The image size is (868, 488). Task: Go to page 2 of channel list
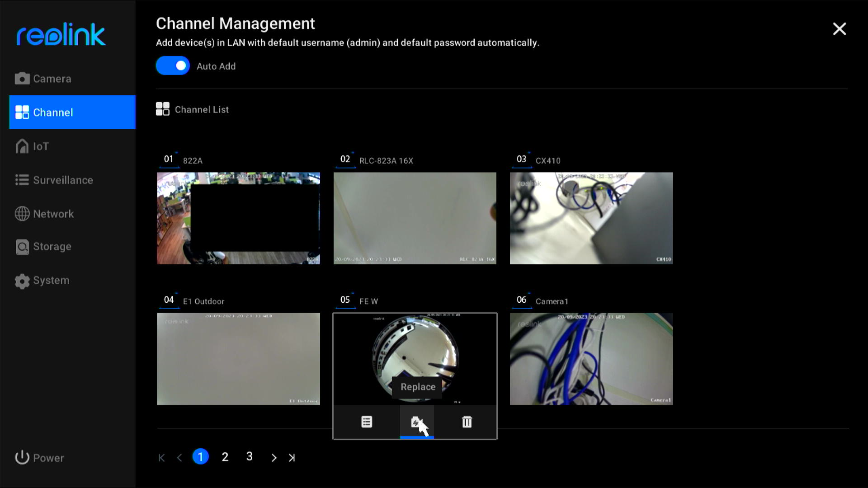point(225,457)
